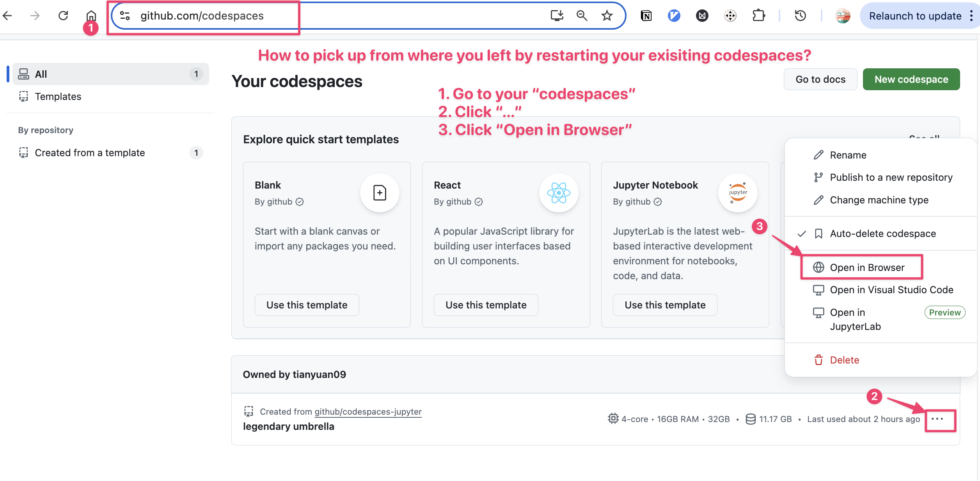
Task: Select Open in Browser menu item
Action: (867, 267)
